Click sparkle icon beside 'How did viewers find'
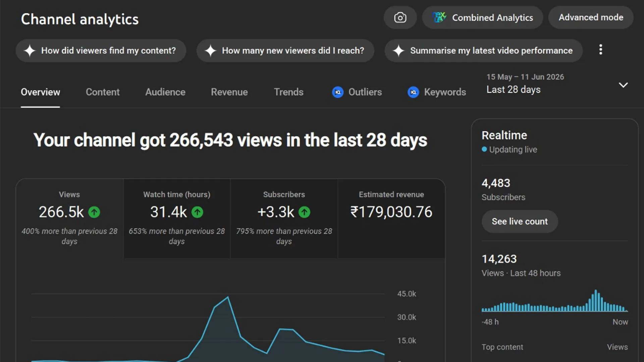The height and width of the screenshot is (362, 644). point(30,51)
